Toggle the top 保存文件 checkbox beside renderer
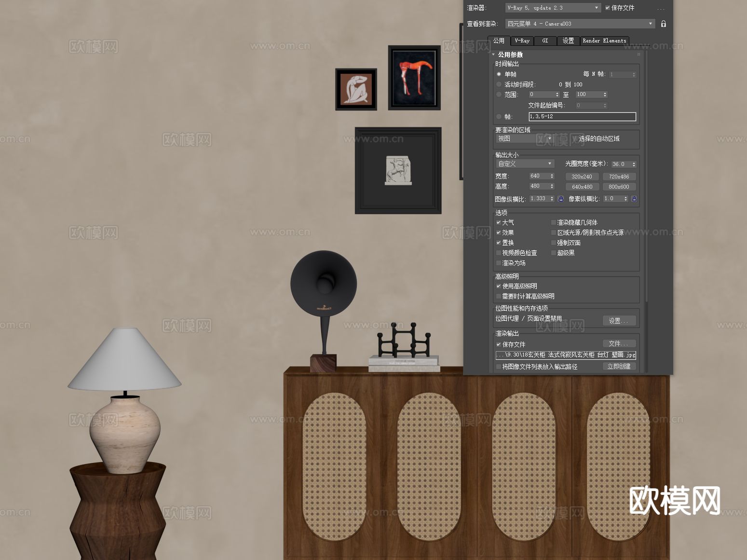Screen dimensions: 747x560 608,8
